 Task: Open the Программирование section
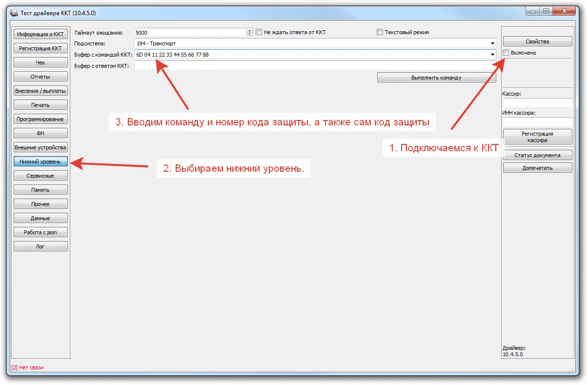point(41,119)
